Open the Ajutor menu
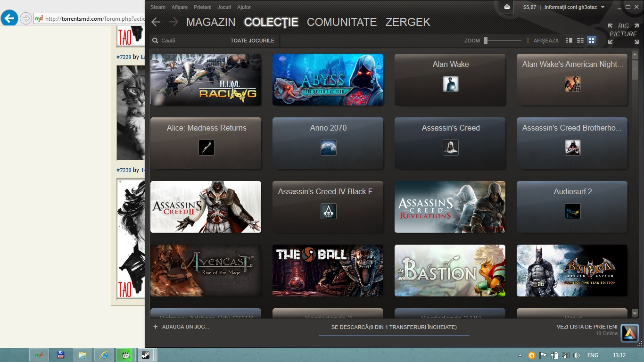 point(244,7)
